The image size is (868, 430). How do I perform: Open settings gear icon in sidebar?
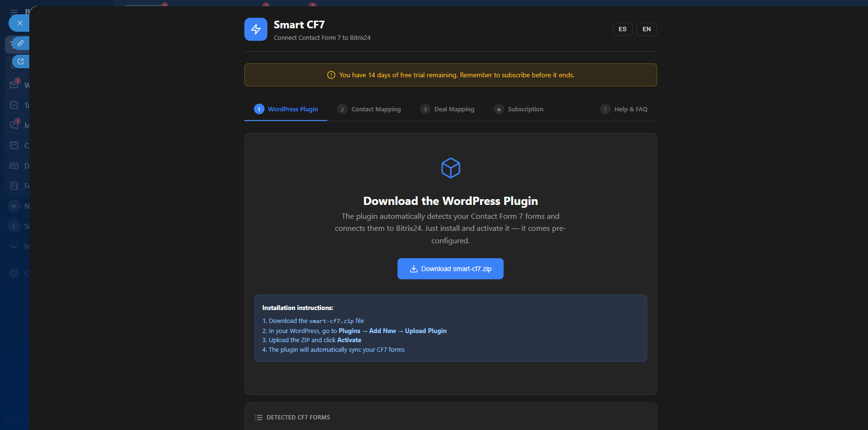pos(14,273)
